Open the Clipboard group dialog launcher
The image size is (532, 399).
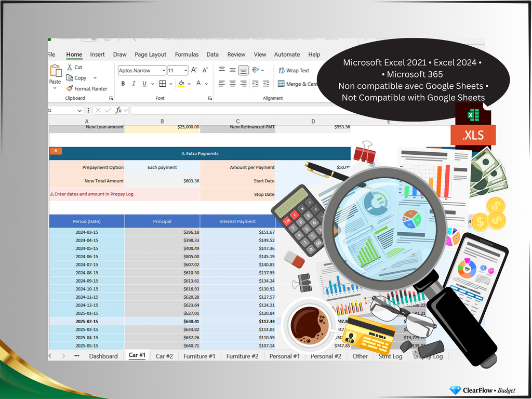[x=111, y=98]
